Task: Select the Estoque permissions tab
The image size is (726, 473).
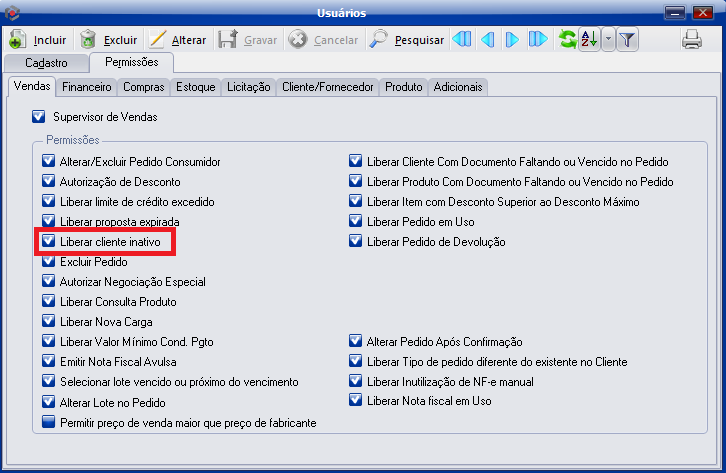Action: coord(195,87)
